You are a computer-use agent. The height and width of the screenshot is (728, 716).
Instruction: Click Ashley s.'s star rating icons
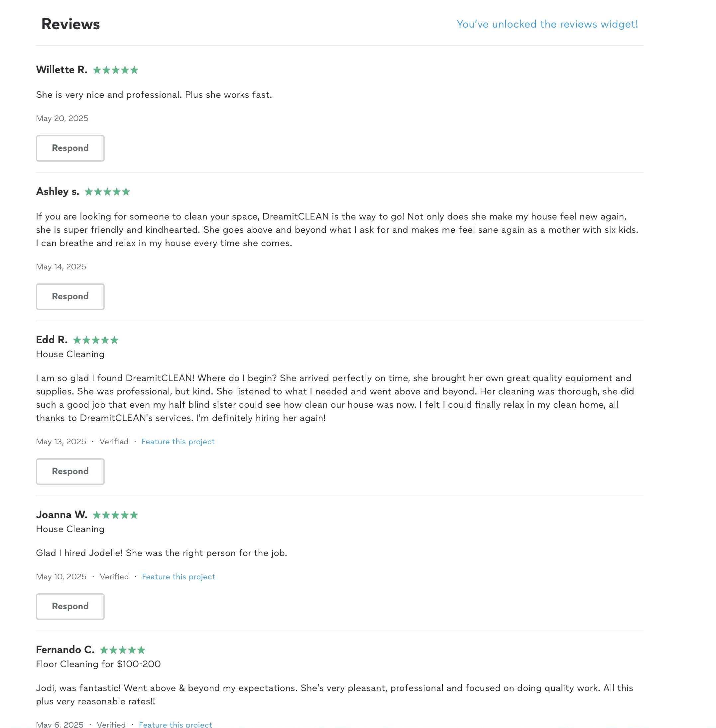tap(107, 192)
